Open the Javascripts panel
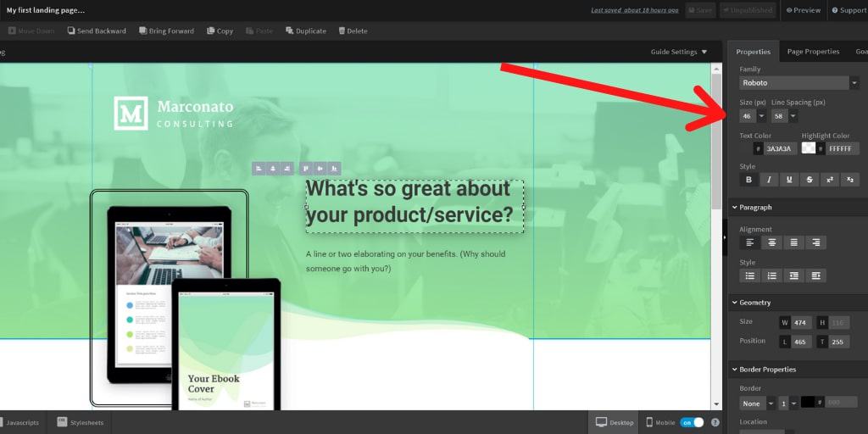 click(21, 422)
